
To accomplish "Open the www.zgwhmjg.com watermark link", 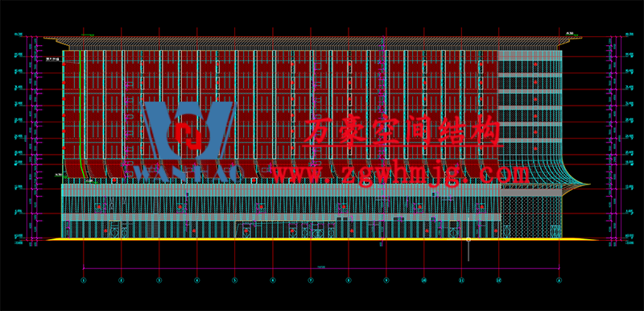I will point(400,175).
